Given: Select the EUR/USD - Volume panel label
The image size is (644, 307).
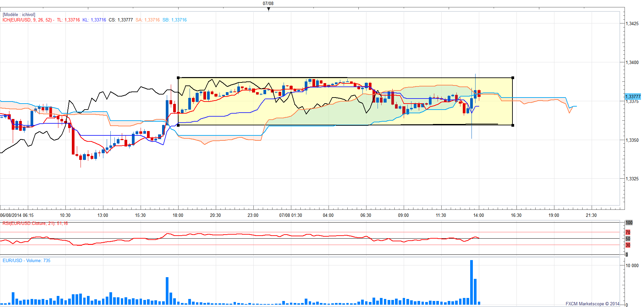Looking at the screenshot, I should [x=27, y=260].
